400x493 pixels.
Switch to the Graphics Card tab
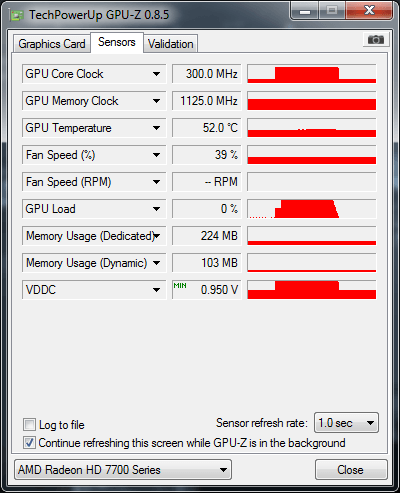(x=52, y=44)
